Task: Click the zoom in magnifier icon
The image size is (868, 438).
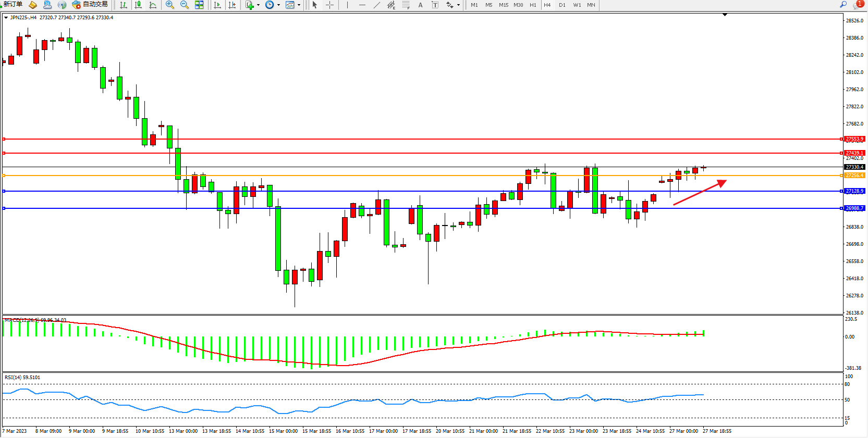Action: (169, 5)
